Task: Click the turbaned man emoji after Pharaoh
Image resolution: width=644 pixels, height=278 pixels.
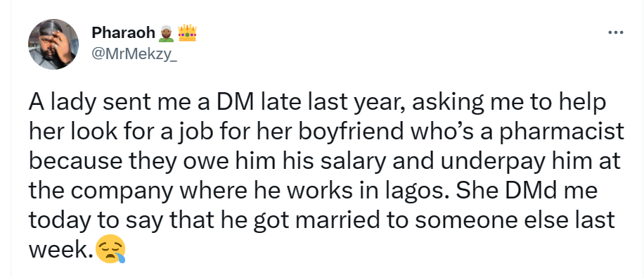Action: pyautogui.click(x=167, y=33)
